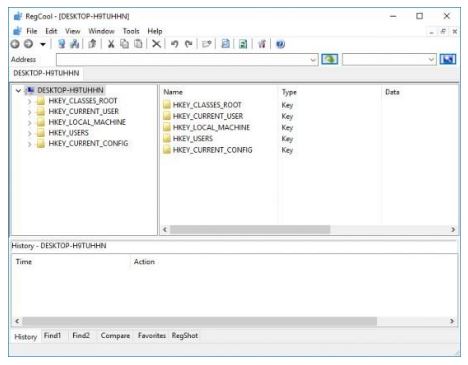The height and width of the screenshot is (365, 468).
Task: Click the Data column header
Action: point(392,92)
